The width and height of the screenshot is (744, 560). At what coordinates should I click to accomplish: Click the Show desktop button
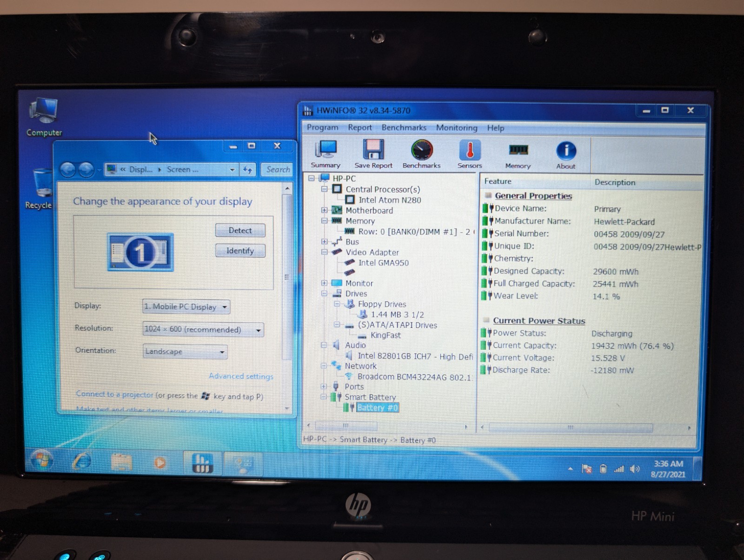click(697, 468)
